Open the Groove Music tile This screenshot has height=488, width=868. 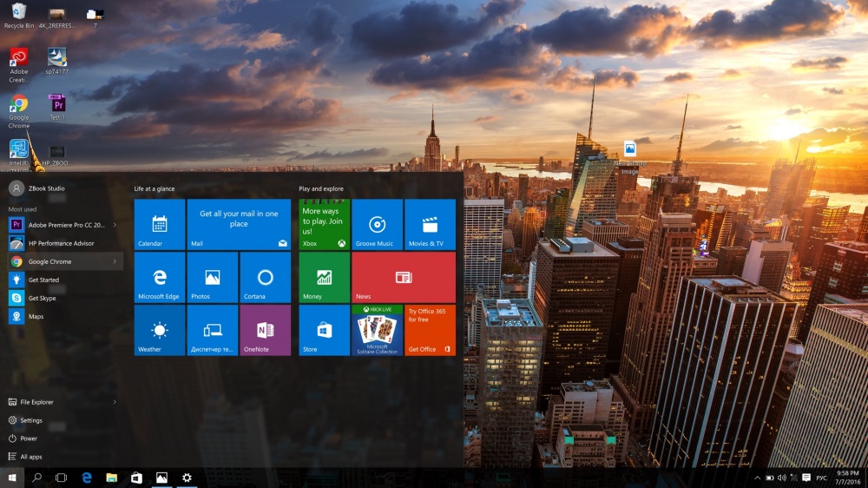coord(377,224)
